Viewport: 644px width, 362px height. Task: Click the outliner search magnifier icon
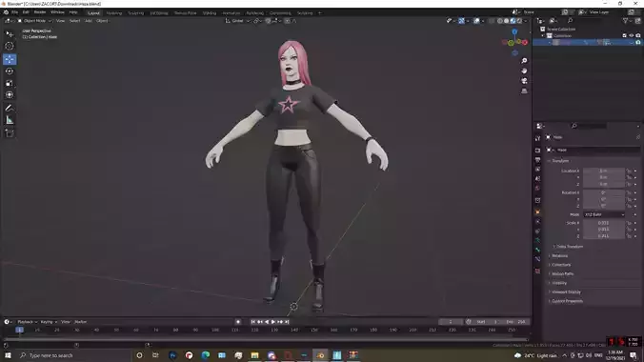coord(570,21)
